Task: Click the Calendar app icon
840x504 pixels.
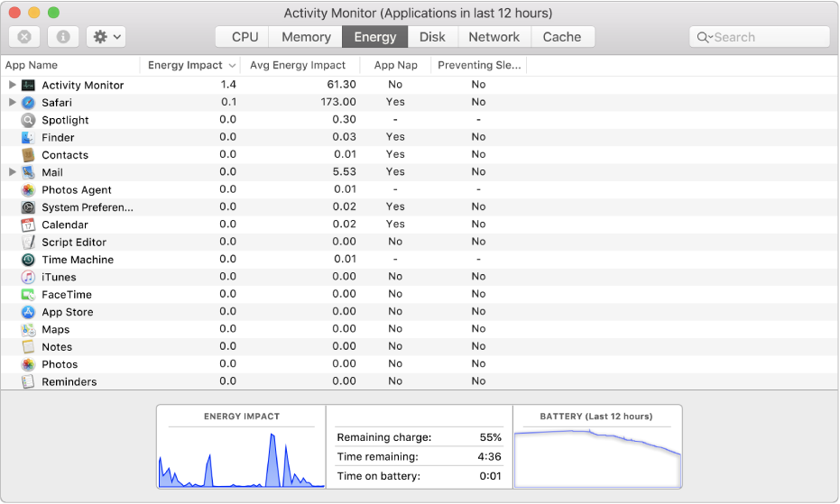Action: coord(28,225)
